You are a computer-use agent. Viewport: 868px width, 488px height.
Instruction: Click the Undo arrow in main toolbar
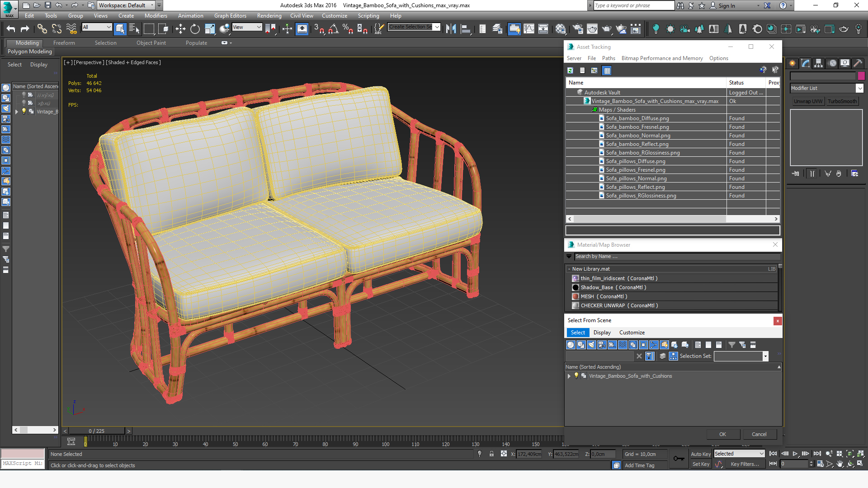coord(11,29)
